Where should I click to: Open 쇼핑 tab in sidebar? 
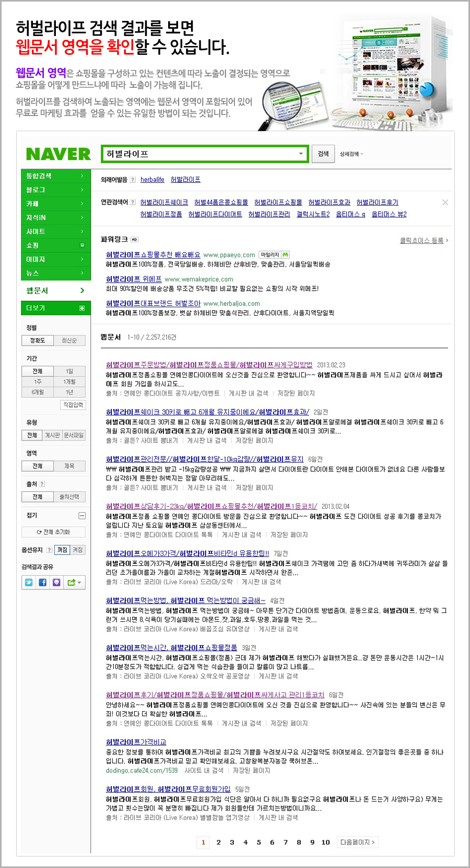pos(56,245)
